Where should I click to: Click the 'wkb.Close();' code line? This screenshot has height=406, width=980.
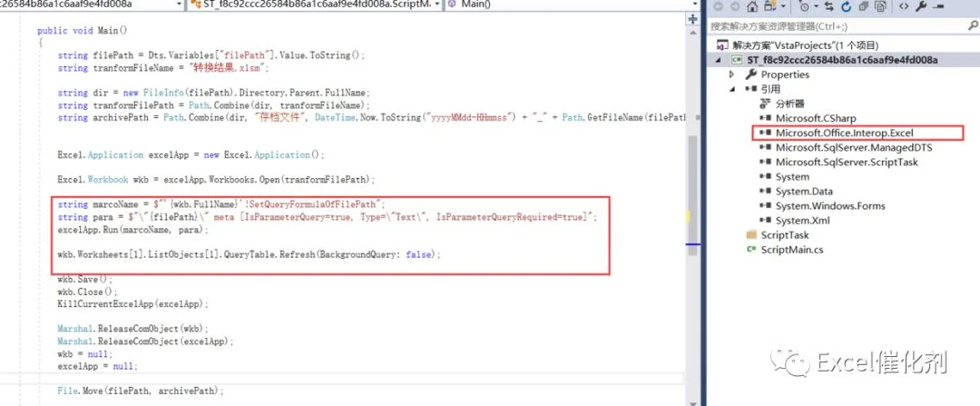(x=87, y=292)
